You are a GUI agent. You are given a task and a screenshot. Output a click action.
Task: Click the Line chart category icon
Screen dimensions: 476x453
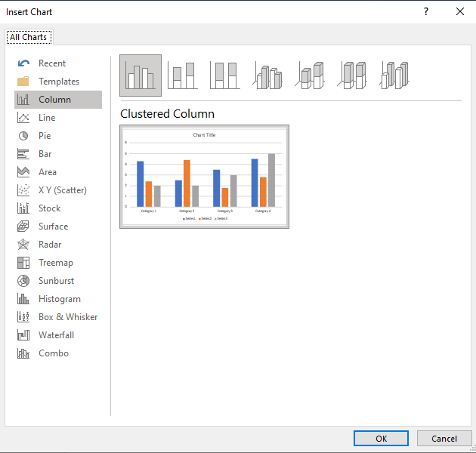click(x=23, y=118)
